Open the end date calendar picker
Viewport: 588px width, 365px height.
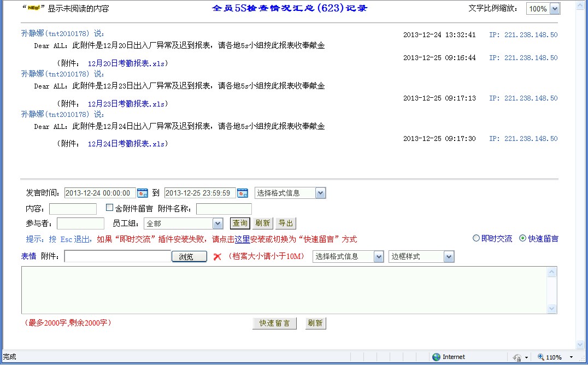[x=243, y=193]
